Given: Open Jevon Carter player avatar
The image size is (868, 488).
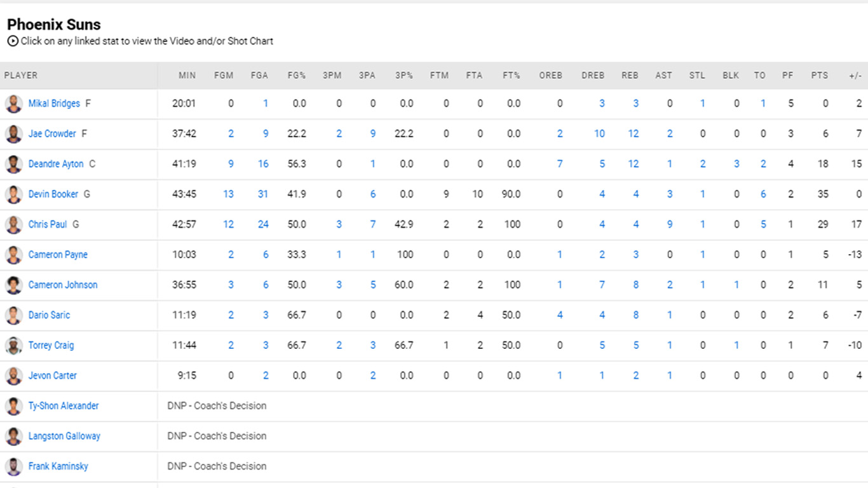Looking at the screenshot, I should [13, 376].
